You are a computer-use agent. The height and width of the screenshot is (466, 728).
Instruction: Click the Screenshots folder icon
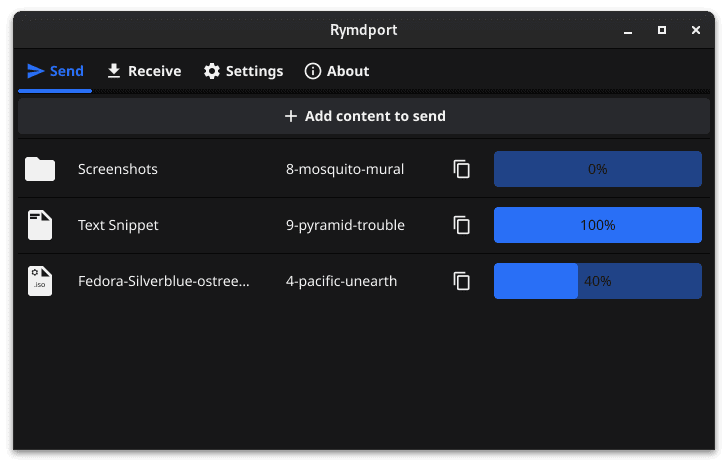click(40, 169)
